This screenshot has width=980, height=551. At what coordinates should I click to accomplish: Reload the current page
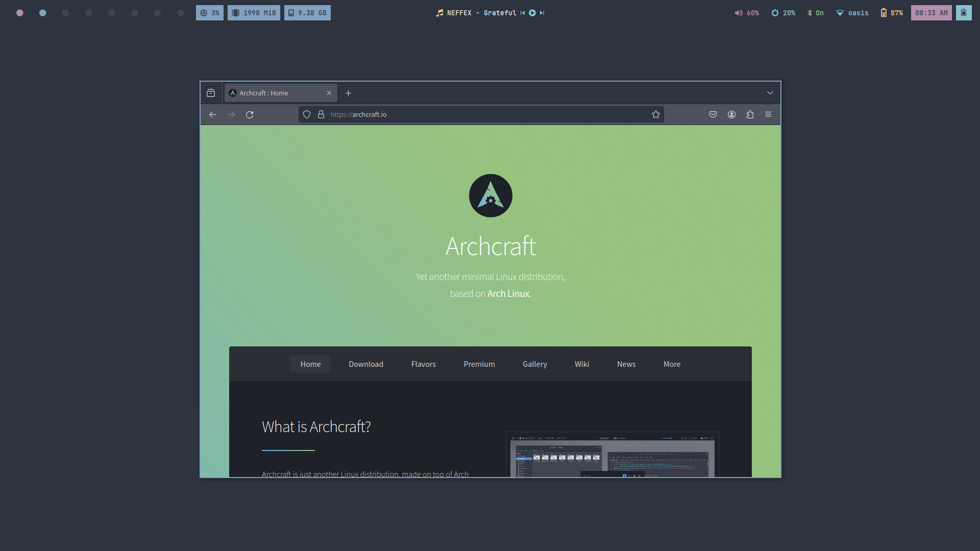tap(250, 115)
